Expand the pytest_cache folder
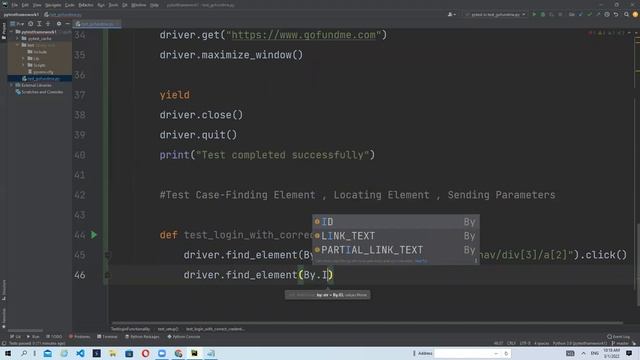 click(x=18, y=38)
